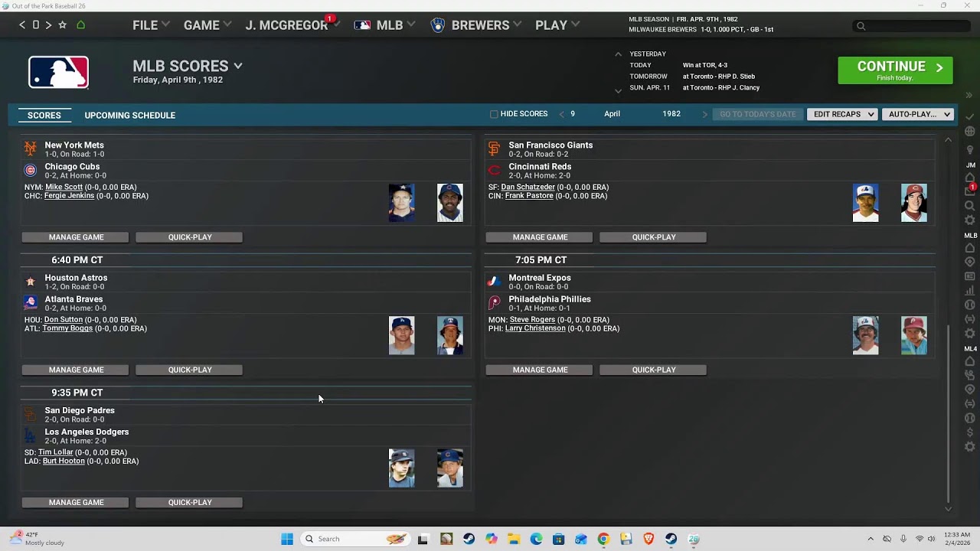This screenshot has height=551, width=980.
Task: Click the MLB section gear icon
Action: coord(970,334)
